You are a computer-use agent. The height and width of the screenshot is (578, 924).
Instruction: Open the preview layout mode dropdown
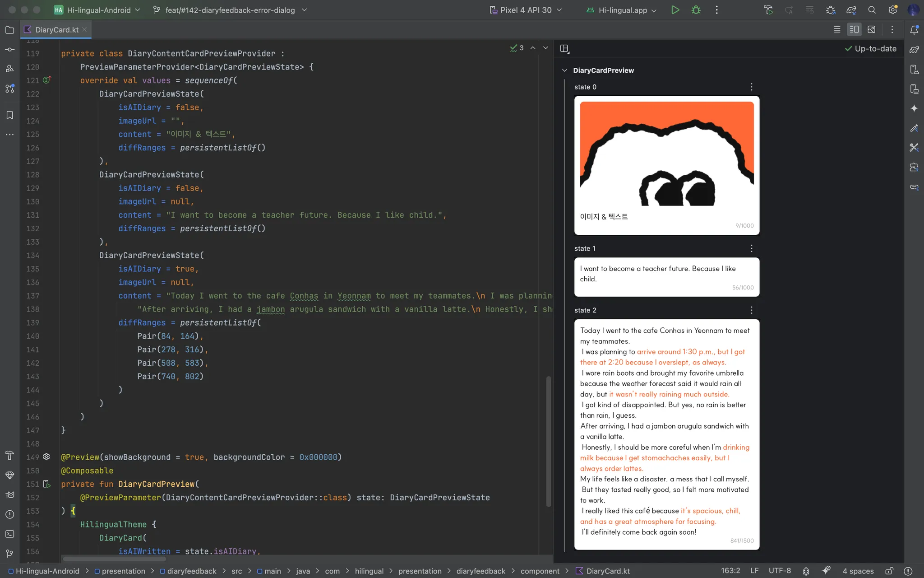click(x=564, y=49)
